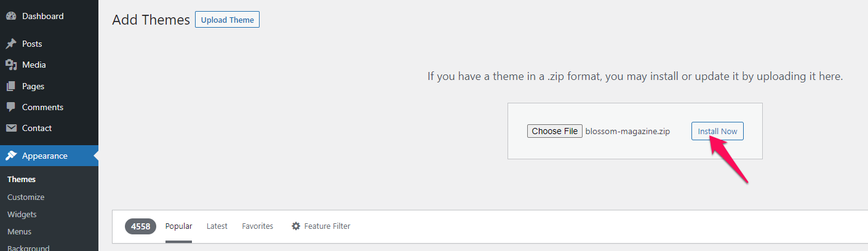Click the 4558 theme count badge

tap(140, 226)
